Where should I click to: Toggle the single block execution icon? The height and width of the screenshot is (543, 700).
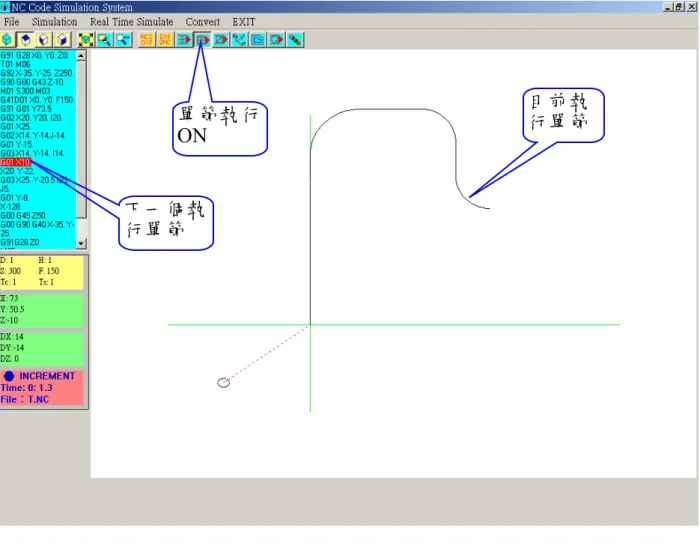coord(202,40)
